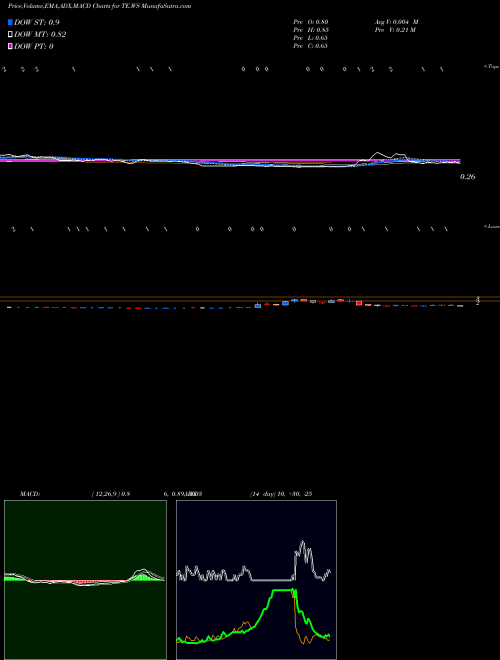500x660 pixels.
Task: Click the '(14 day) 10, +30, -25' ADX label
Action: [x=281, y=494]
